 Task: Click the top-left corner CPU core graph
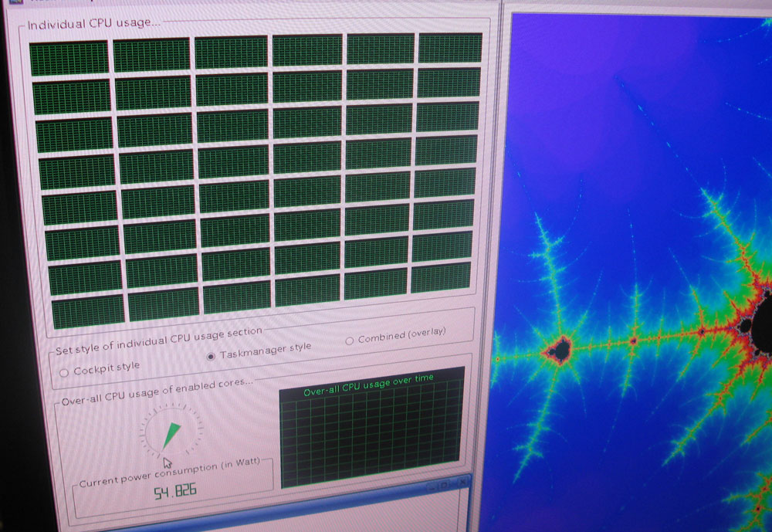(x=69, y=58)
